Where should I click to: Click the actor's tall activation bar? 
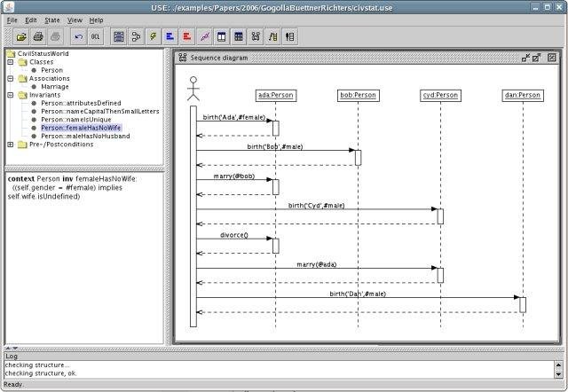coord(193,216)
